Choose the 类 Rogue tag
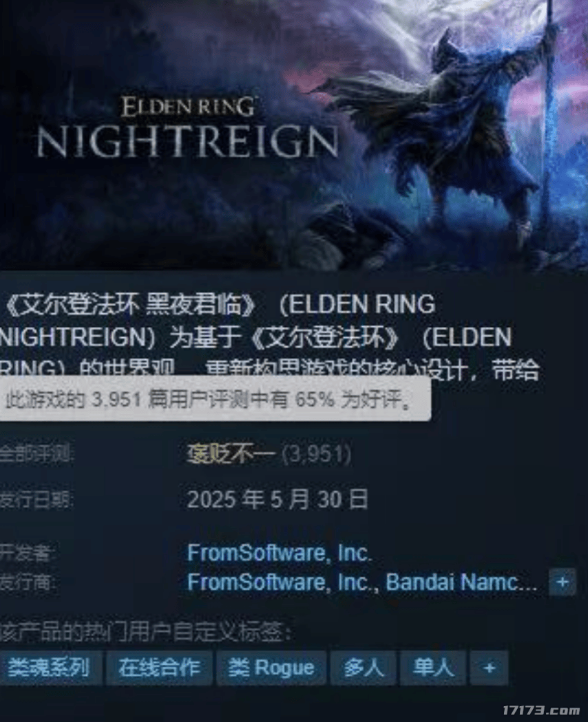 (x=271, y=668)
